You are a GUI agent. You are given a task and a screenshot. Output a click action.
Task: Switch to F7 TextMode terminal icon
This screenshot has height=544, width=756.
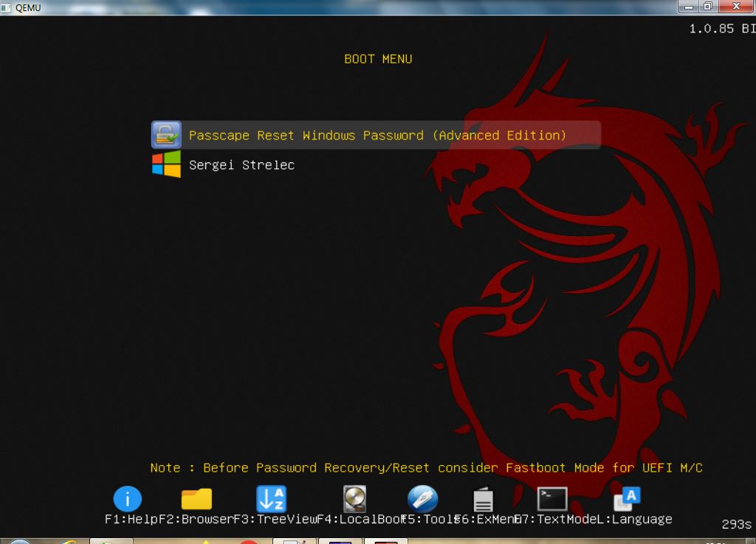coord(552,499)
